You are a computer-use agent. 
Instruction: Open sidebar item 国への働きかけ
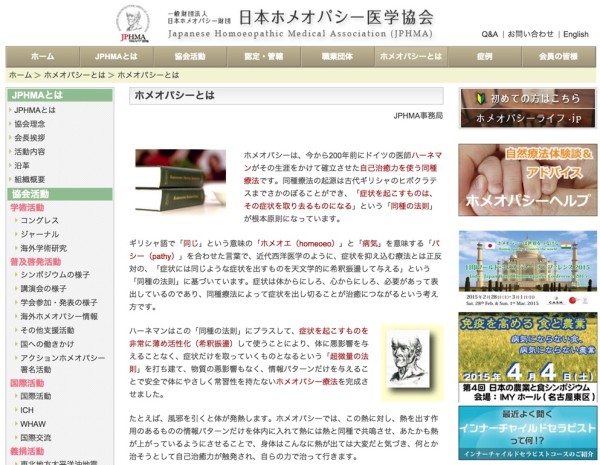[x=47, y=344]
